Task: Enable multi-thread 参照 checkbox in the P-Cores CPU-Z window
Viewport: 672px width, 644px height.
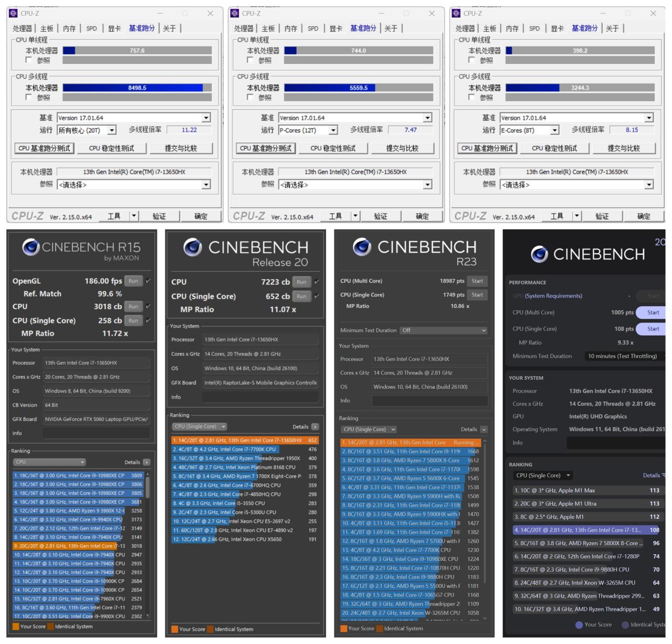Action: pos(250,97)
